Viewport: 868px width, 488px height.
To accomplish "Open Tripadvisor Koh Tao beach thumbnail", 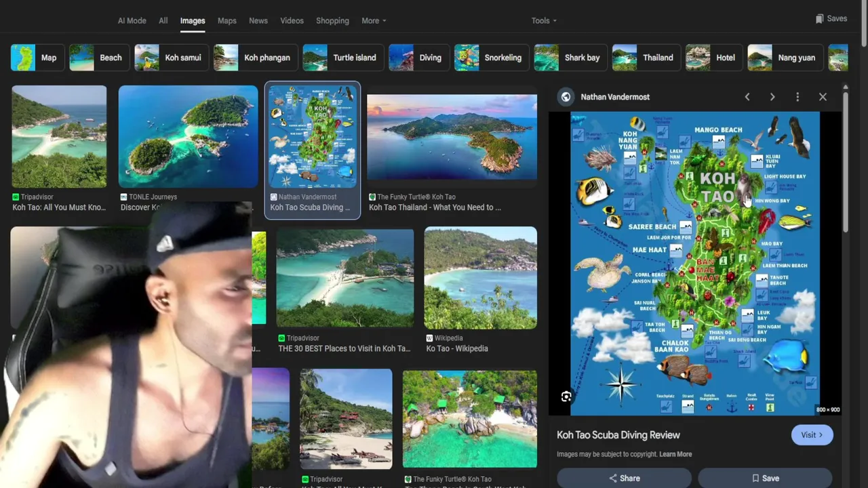I will (x=59, y=136).
